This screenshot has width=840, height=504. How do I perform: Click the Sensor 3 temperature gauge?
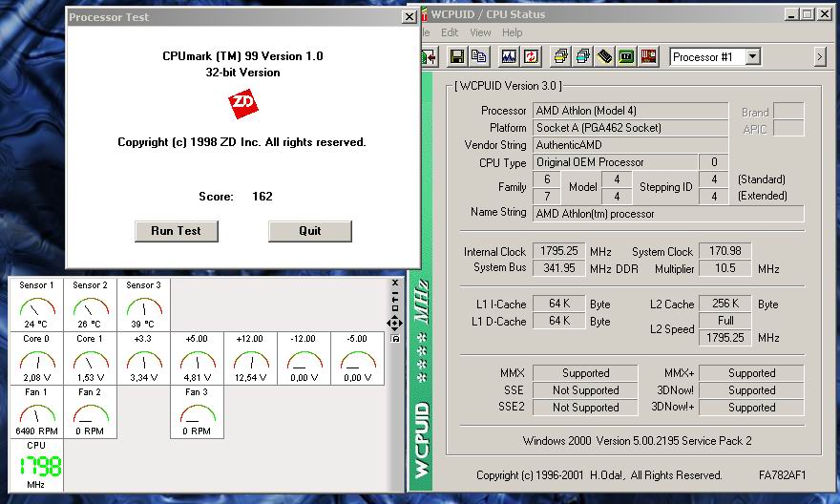(143, 304)
